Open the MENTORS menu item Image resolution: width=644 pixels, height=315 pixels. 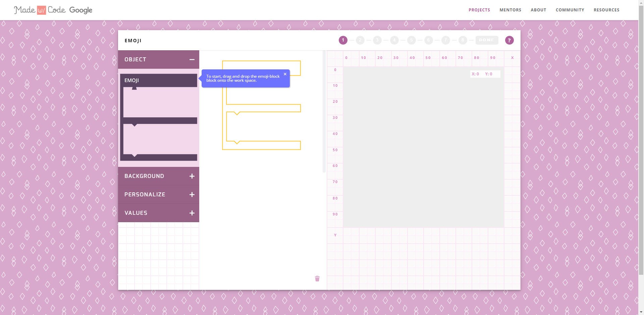tap(510, 10)
